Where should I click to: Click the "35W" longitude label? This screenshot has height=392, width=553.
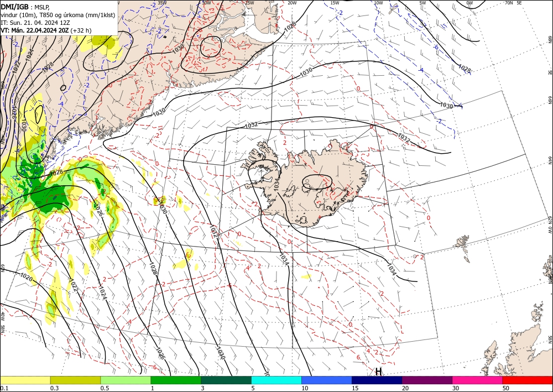pyautogui.click(x=162, y=3)
